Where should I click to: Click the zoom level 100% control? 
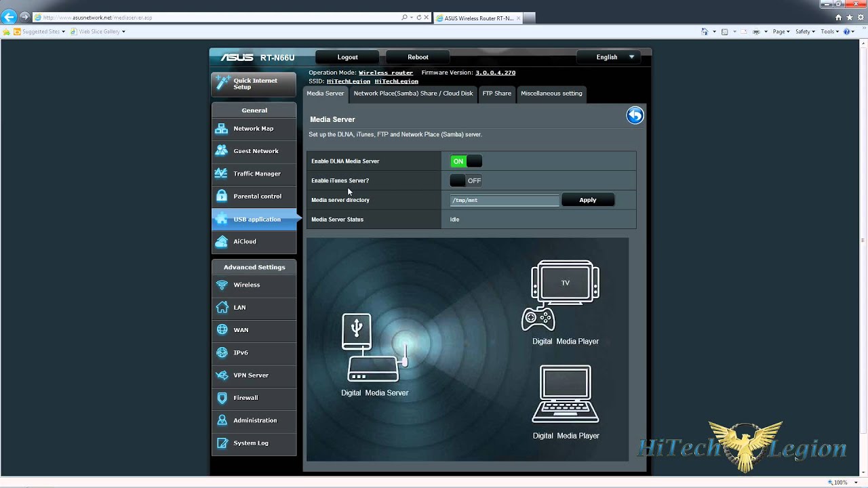point(841,483)
